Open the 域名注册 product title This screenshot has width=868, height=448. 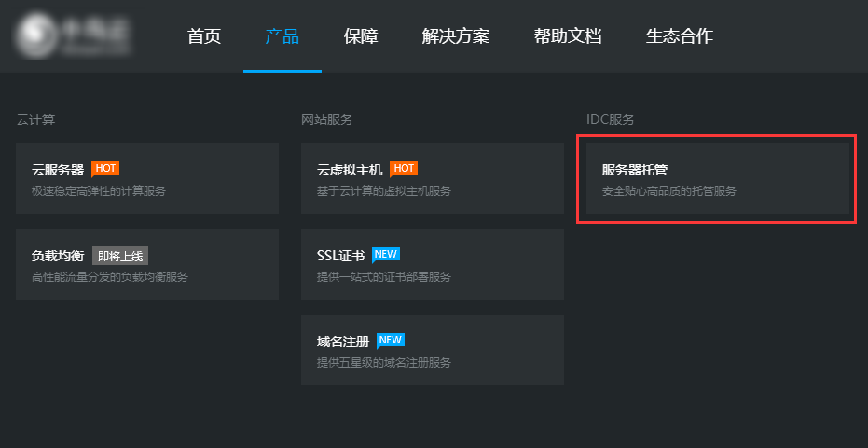pyautogui.click(x=343, y=342)
